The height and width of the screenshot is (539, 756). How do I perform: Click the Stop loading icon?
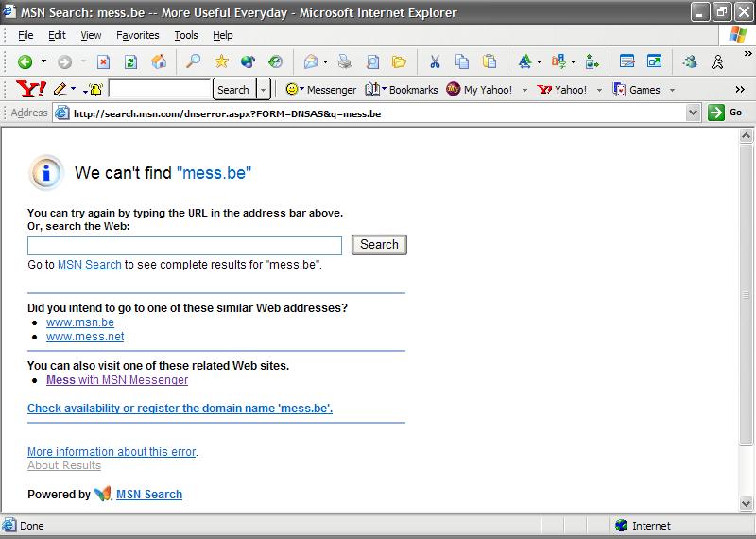tap(104, 62)
